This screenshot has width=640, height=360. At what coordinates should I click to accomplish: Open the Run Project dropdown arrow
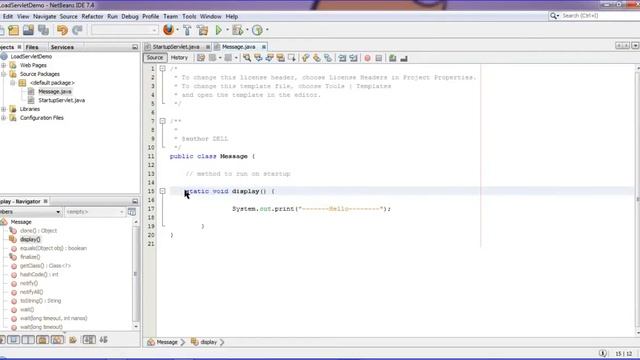[227, 30]
